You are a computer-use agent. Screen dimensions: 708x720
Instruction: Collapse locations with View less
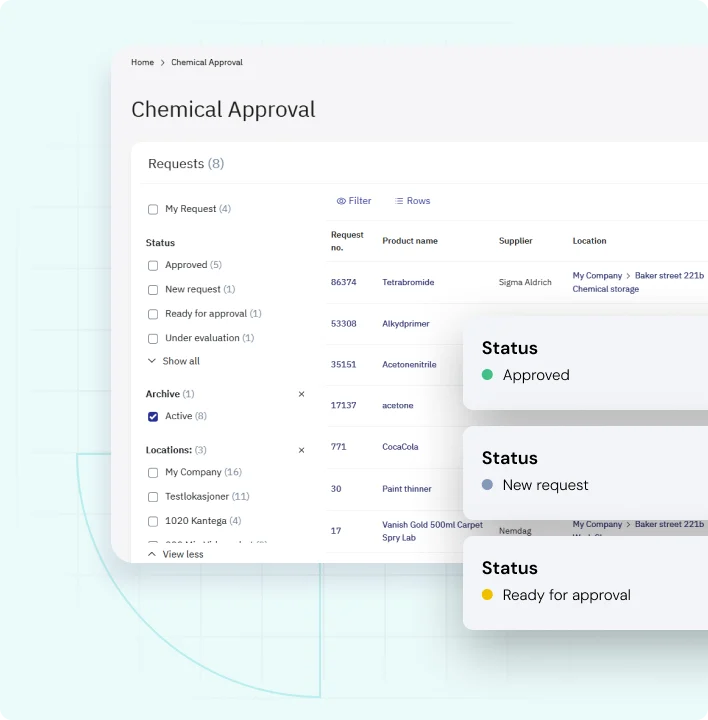(x=181, y=554)
